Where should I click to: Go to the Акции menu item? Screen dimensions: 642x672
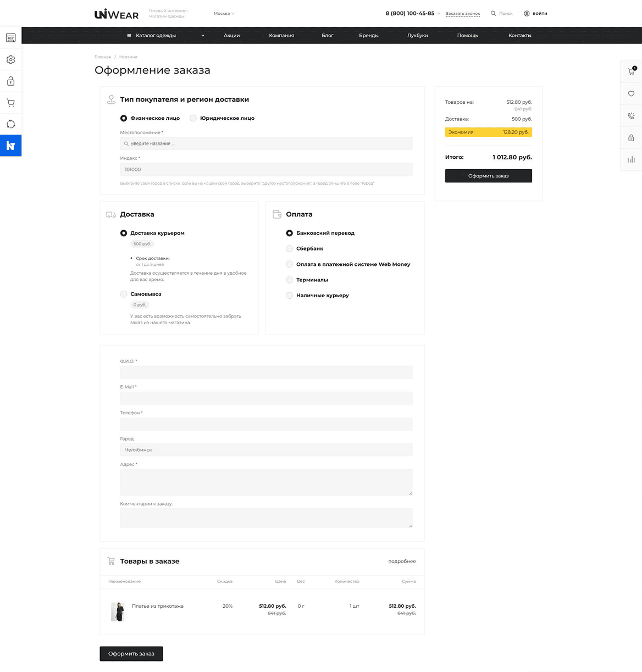231,35
